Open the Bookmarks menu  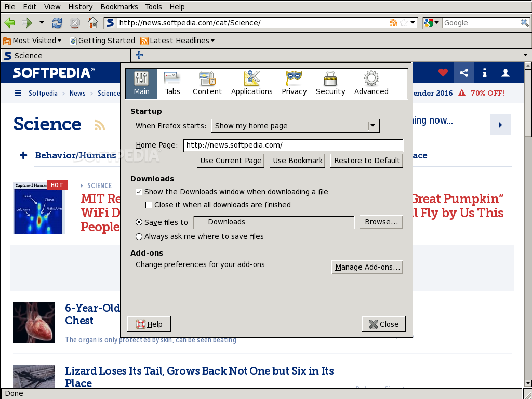coord(119,7)
